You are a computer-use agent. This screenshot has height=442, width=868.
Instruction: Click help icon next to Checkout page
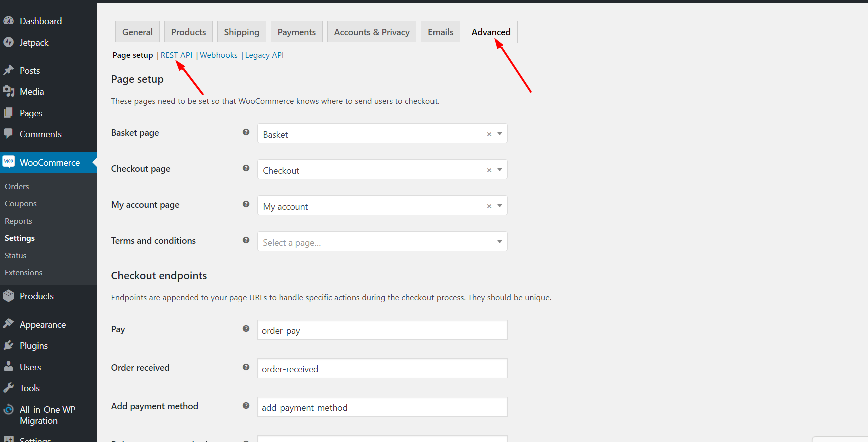click(246, 168)
